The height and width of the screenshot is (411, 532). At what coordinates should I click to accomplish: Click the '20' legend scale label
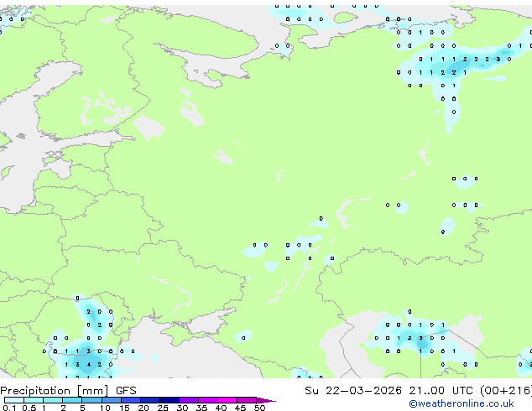(143, 408)
